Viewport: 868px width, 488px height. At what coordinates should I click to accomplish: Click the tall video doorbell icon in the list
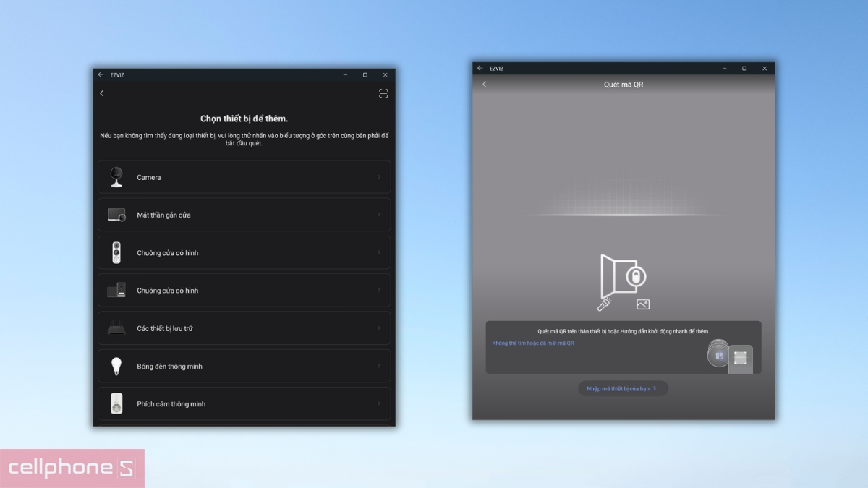(x=116, y=253)
